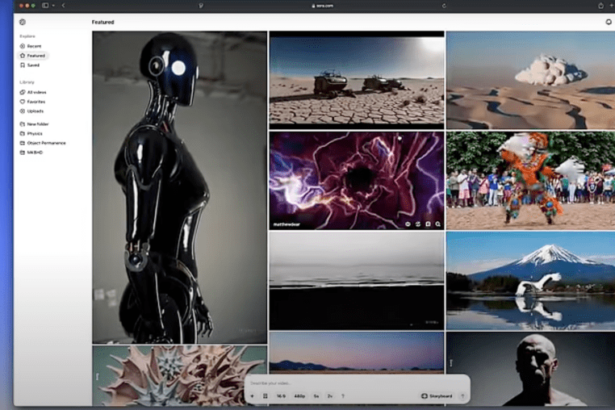The image size is (615, 410).
Task: Open the dusk desert horizon video
Action: point(357,352)
